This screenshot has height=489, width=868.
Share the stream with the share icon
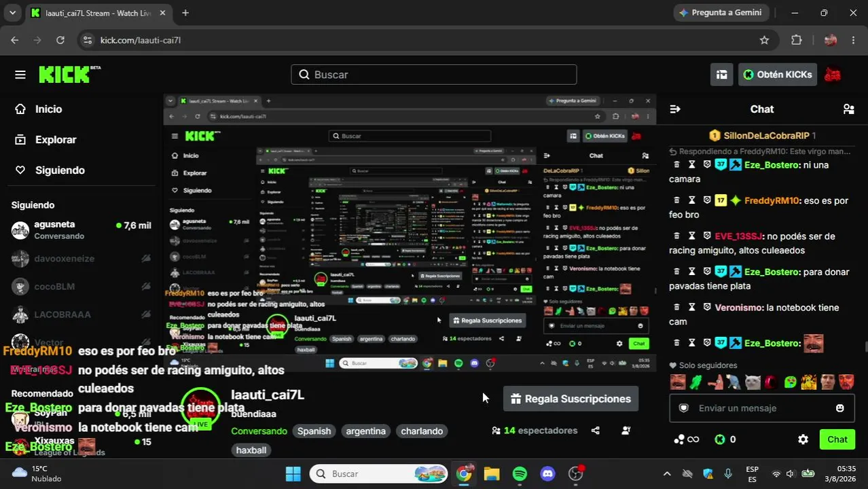coord(596,431)
